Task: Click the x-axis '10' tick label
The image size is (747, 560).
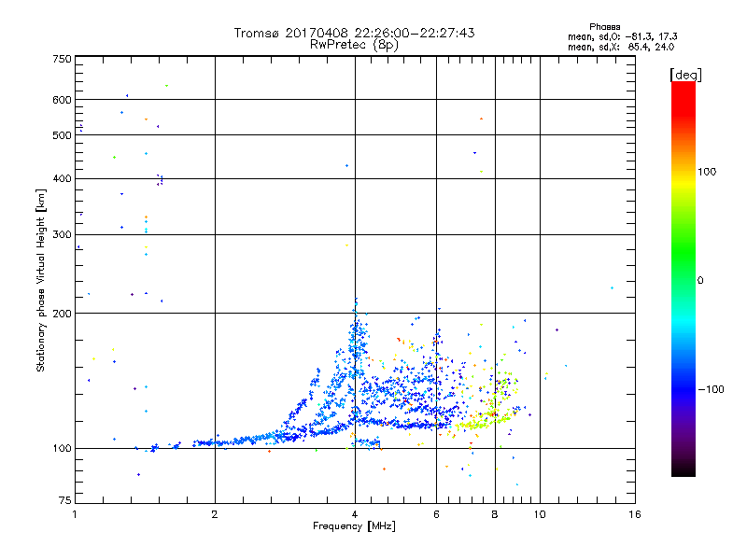Action: 540,514
